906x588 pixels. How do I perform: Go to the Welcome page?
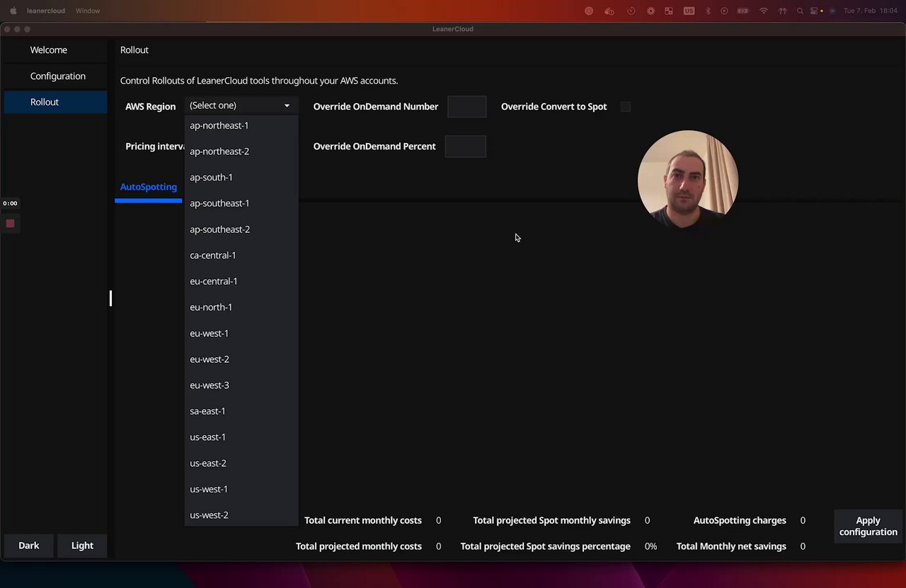point(55,50)
